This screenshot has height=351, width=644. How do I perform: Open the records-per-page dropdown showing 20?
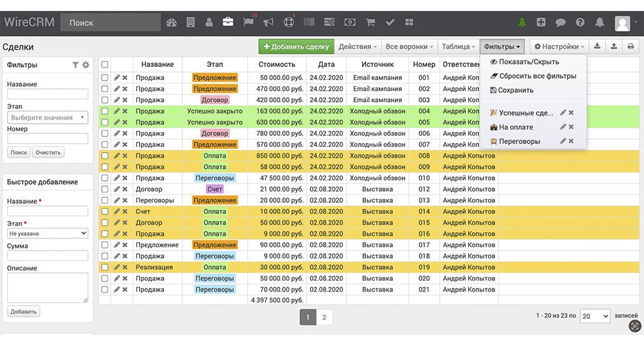[x=594, y=316]
